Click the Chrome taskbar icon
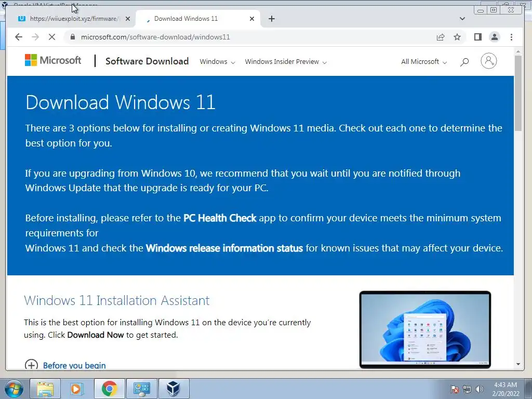This screenshot has width=532, height=399. tap(109, 389)
